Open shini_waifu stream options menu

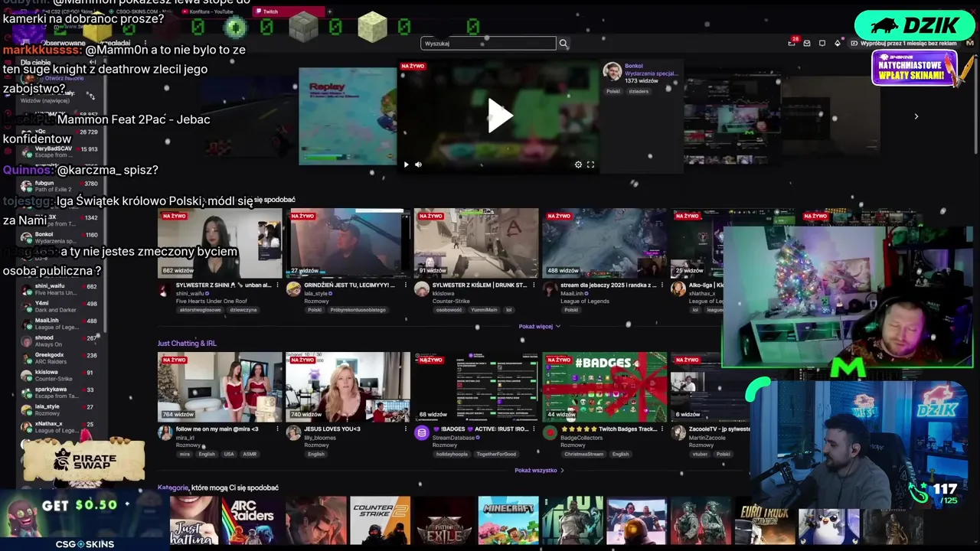point(277,285)
